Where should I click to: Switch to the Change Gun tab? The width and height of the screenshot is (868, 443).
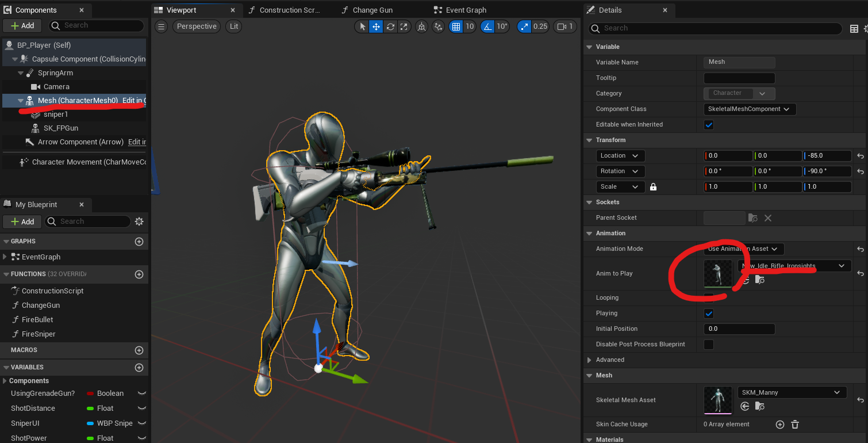pyautogui.click(x=373, y=10)
